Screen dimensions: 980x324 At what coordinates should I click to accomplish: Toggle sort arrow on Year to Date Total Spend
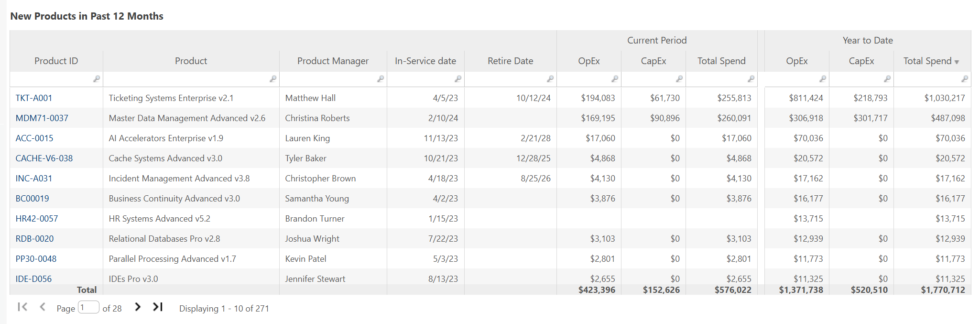(957, 62)
